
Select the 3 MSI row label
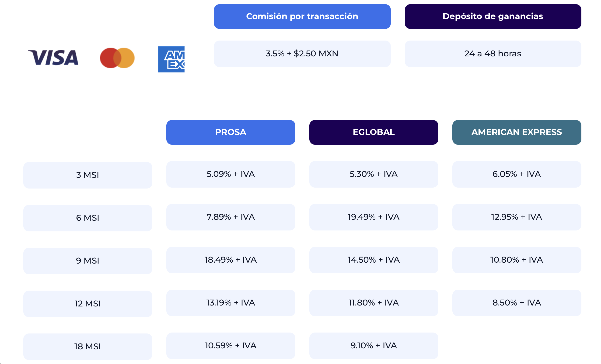click(87, 175)
